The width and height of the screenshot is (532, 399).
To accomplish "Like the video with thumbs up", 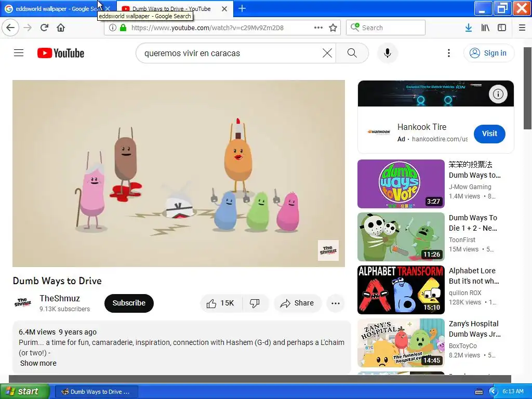I will click(221, 303).
